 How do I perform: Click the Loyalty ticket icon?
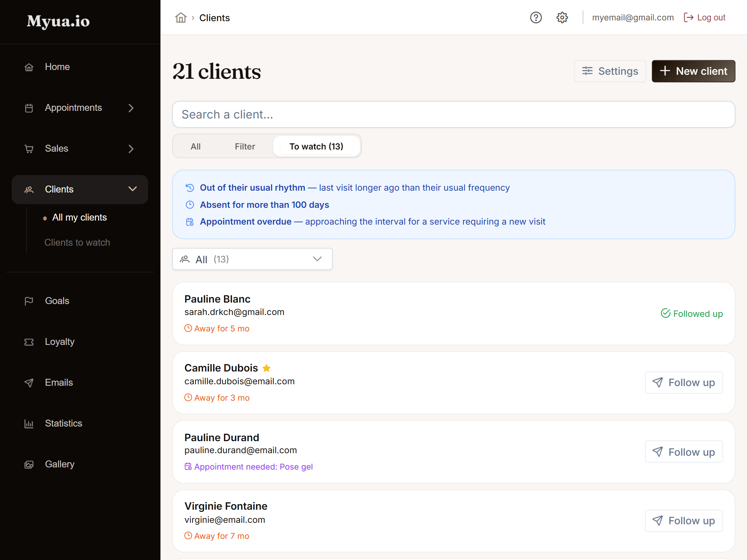29,342
